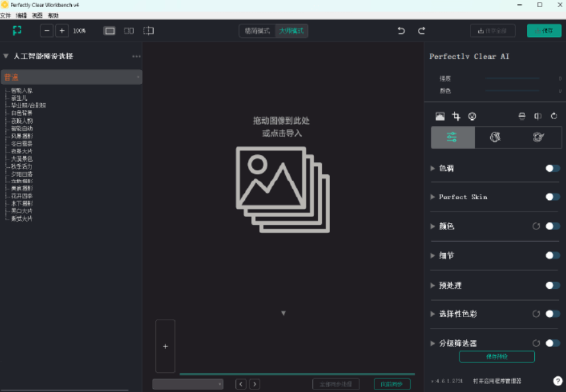Click the histogram image icon

tap(440, 116)
